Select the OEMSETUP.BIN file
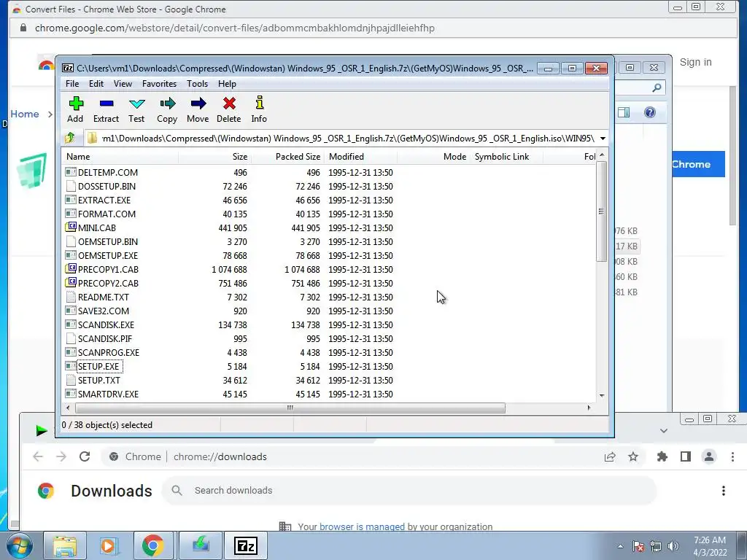The height and width of the screenshot is (560, 747). [108, 241]
